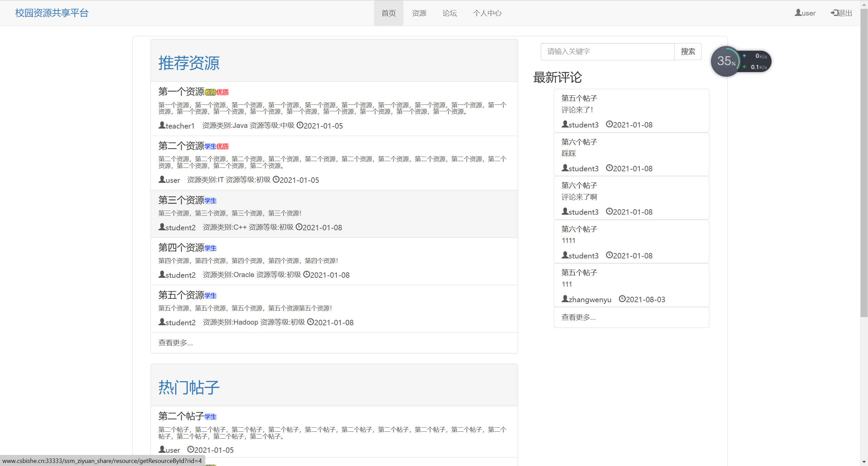
Task: Click the user icon beside user on 第二个帖子
Action: click(162, 449)
